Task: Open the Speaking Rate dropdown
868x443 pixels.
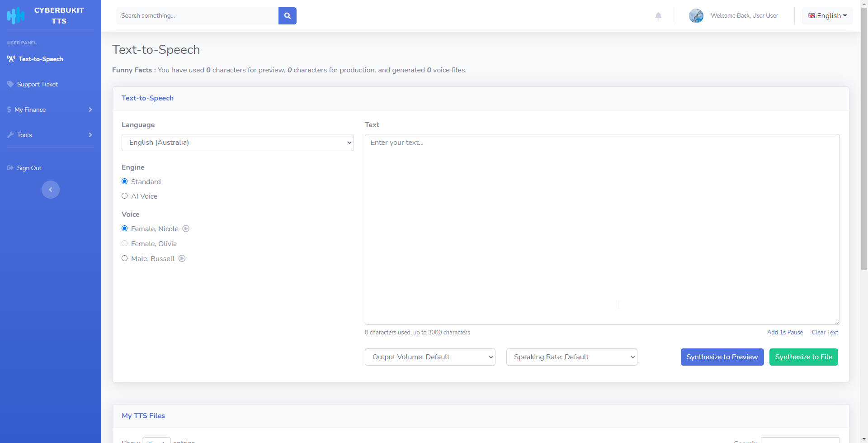Action: [571, 357]
